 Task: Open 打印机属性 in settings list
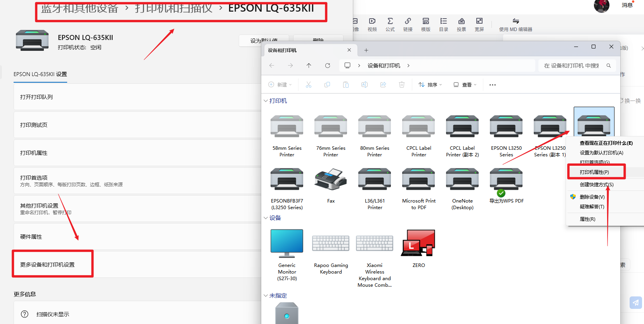tap(137, 153)
